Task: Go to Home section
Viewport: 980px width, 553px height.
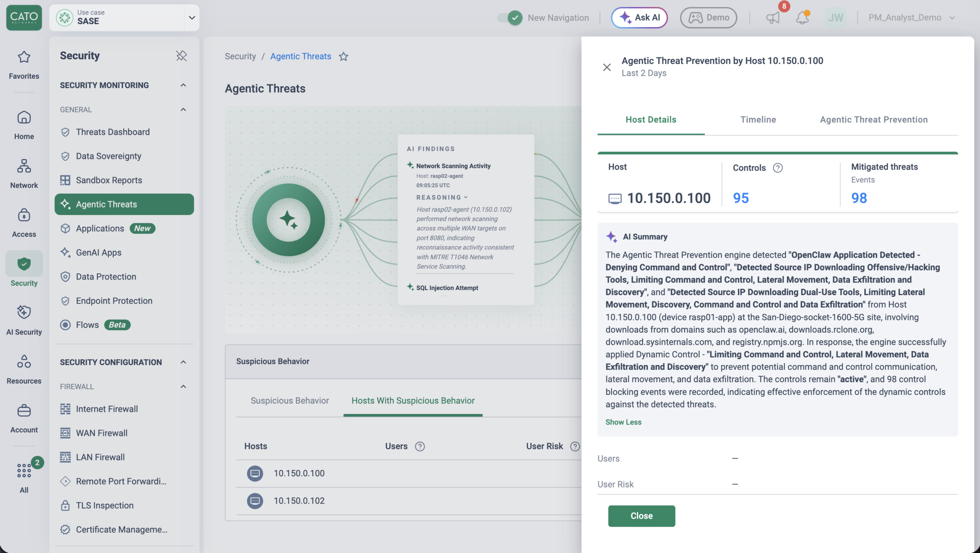Action: pyautogui.click(x=24, y=125)
